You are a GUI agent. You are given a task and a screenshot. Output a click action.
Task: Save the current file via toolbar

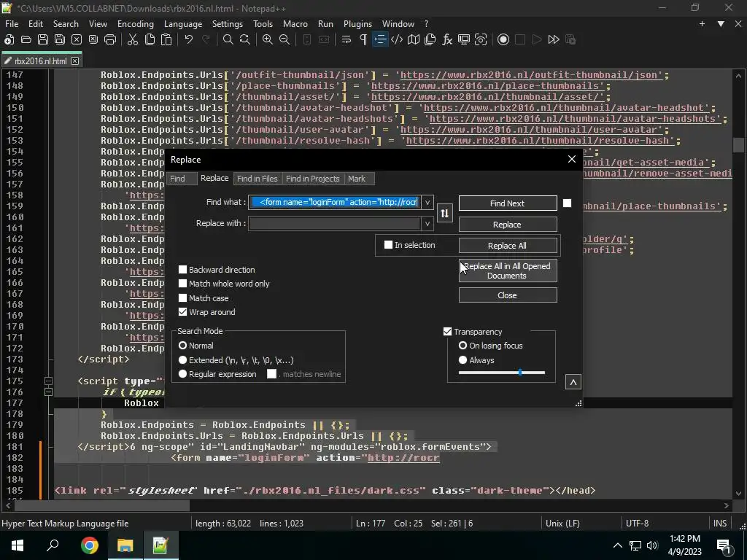(43, 39)
